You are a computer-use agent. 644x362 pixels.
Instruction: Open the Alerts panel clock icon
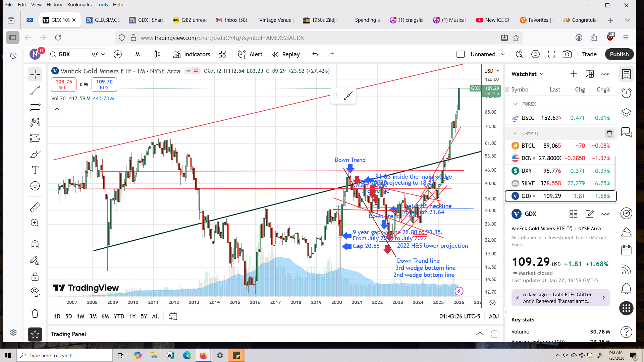[x=626, y=93]
